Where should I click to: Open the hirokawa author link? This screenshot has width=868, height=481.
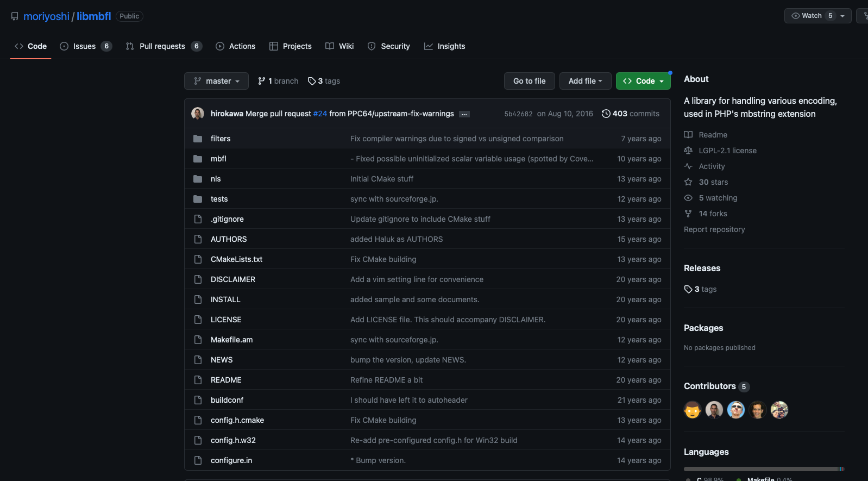click(x=227, y=114)
